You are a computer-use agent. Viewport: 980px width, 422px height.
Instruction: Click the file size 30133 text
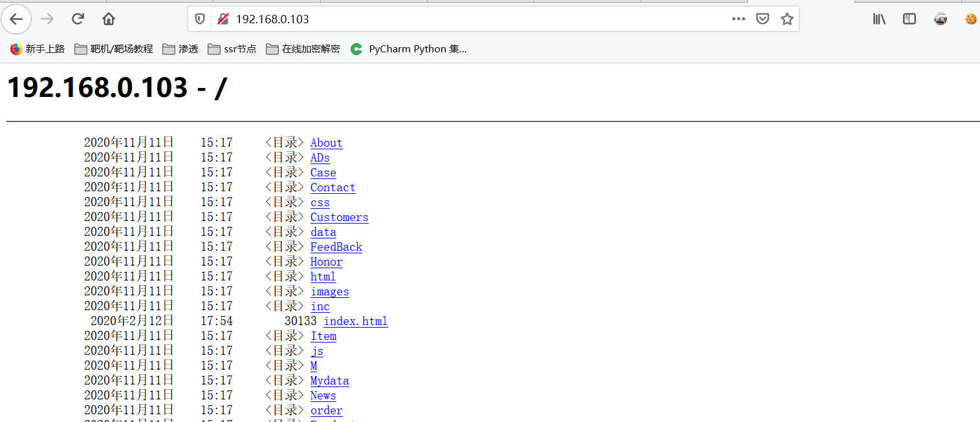point(301,321)
